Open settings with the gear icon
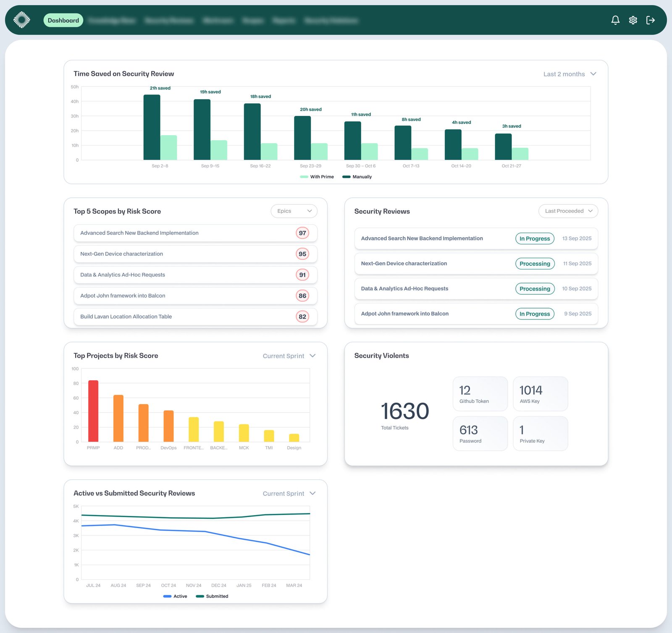This screenshot has height=633, width=672. pyautogui.click(x=633, y=20)
